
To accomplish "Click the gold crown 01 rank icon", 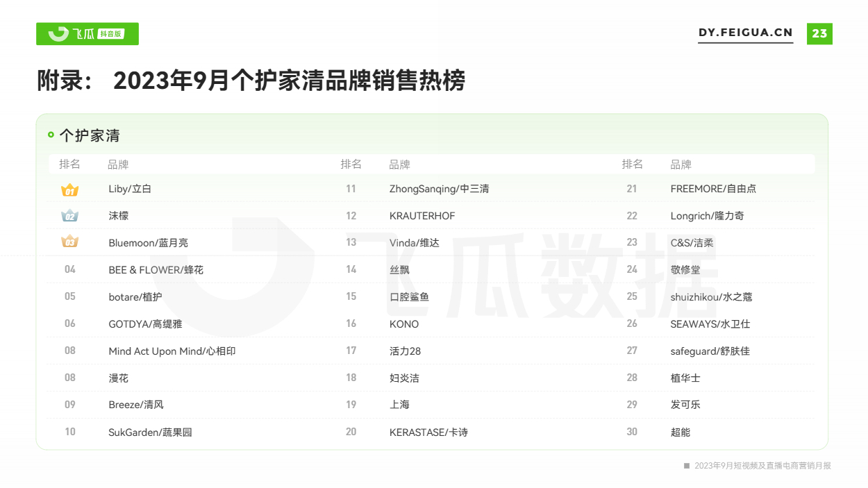I will coord(69,190).
